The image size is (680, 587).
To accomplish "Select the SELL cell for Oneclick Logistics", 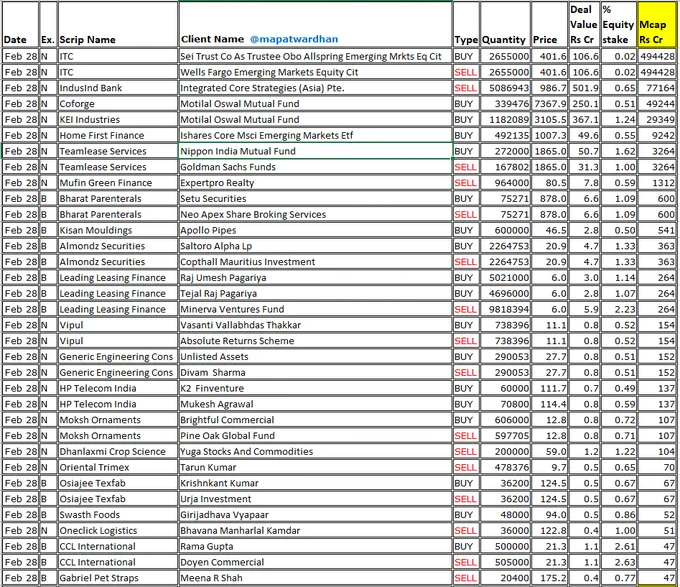I will click(x=466, y=531).
